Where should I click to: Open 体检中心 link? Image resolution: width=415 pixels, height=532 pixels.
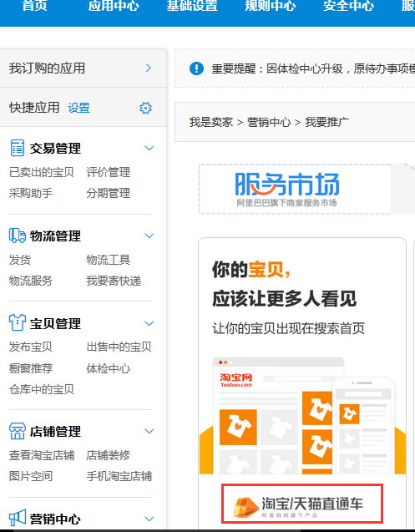tap(108, 368)
